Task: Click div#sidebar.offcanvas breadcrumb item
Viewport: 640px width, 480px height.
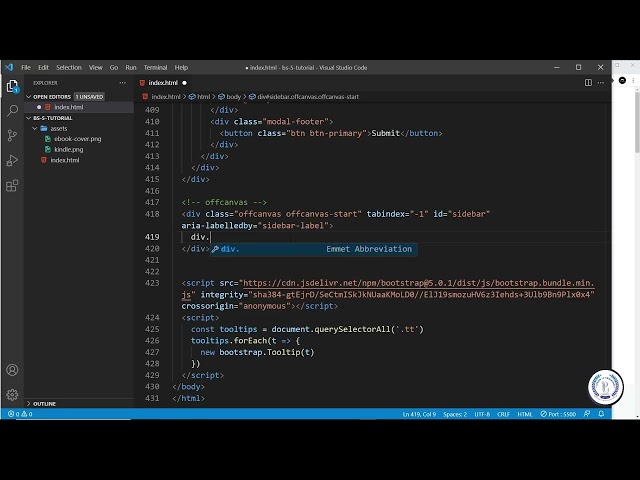Action: 308,97
